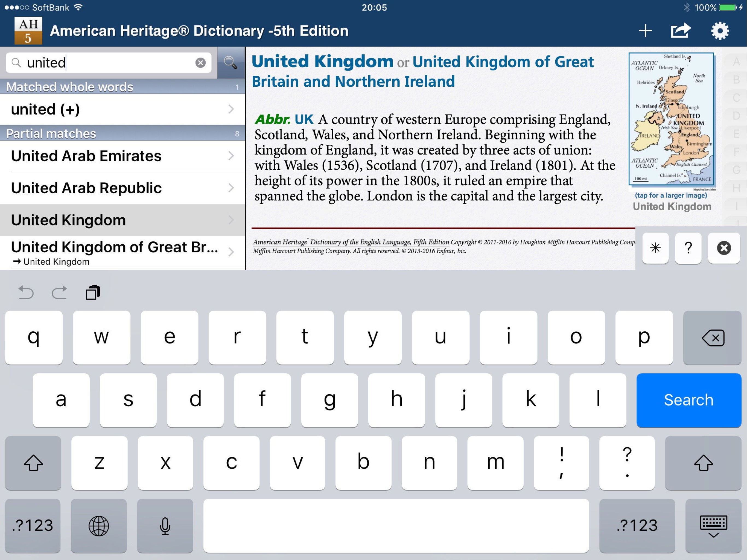
Task: Tap the undo arrow above the keyboard
Action: pos(26,293)
